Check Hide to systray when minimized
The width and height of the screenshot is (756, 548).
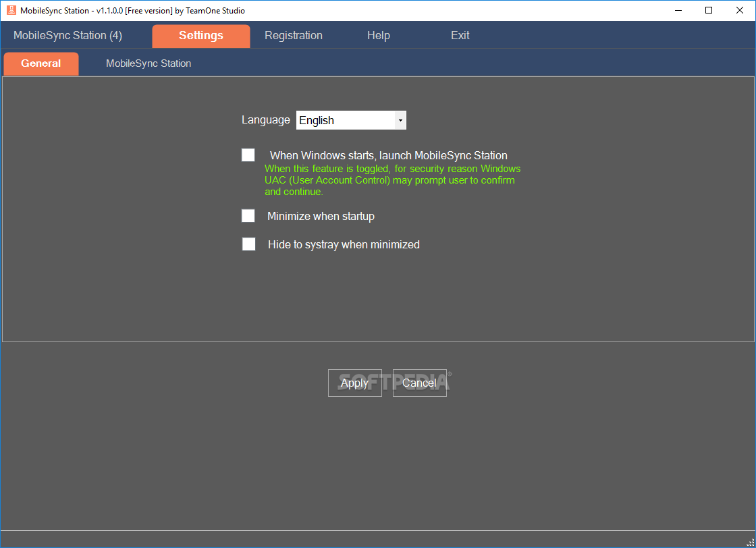tap(249, 244)
